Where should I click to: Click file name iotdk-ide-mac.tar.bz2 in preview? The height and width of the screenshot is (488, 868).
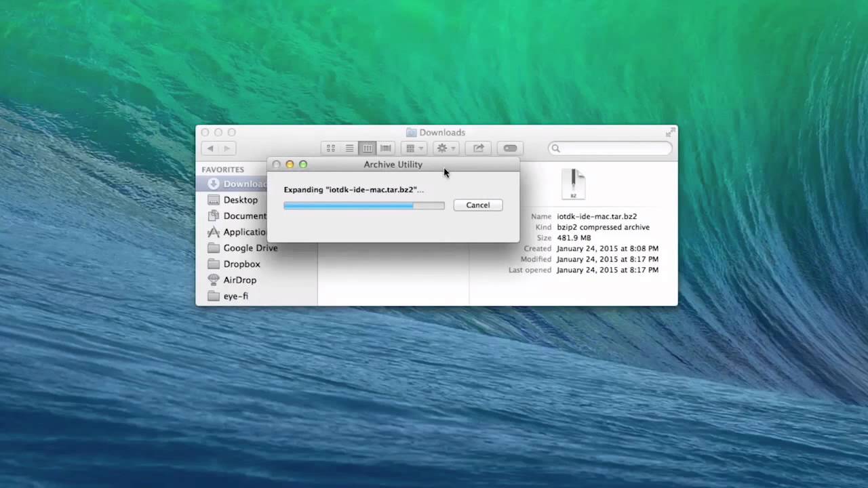[597, 216]
